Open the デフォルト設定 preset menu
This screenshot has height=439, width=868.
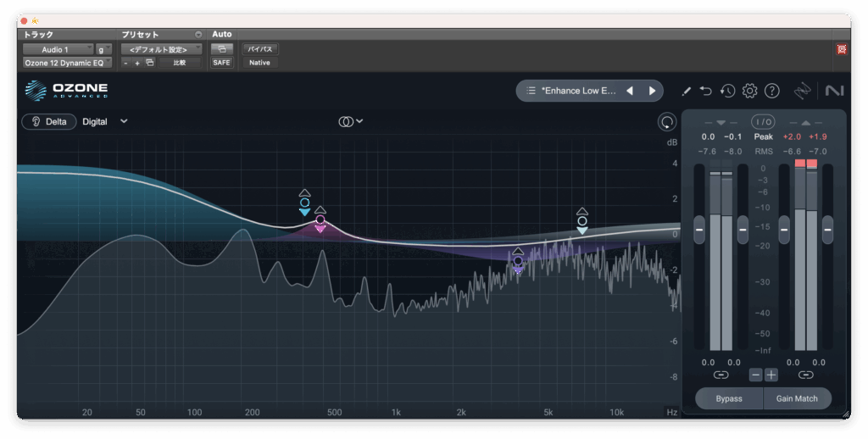(161, 50)
